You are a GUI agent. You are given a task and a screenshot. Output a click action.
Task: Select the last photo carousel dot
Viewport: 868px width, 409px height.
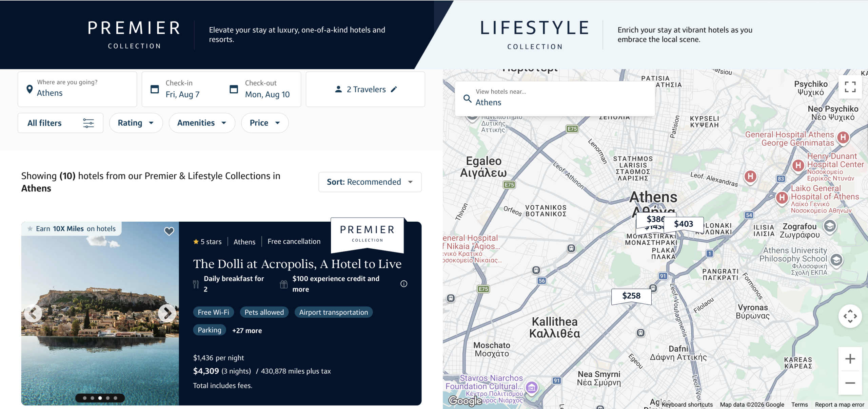tap(115, 398)
